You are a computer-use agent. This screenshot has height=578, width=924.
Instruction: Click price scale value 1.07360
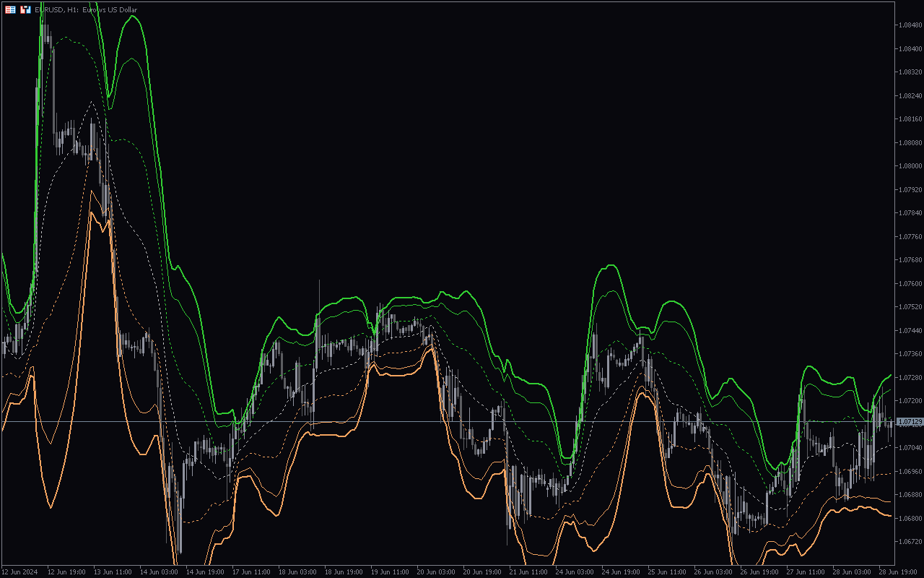(910, 353)
